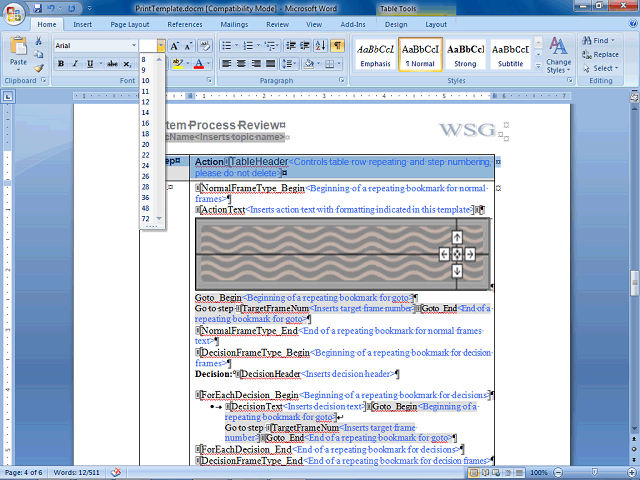This screenshot has width=640, height=480.
Task: Center align the text
Action: tap(241, 64)
